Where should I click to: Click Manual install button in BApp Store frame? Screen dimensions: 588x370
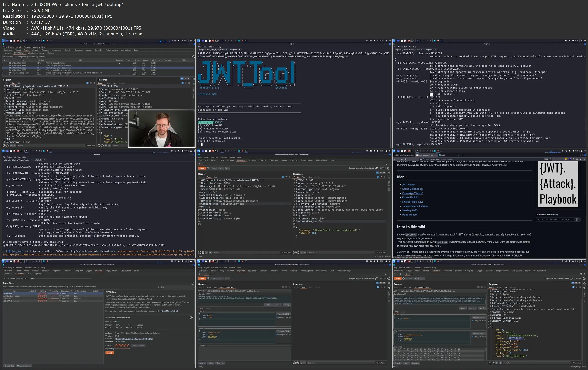[x=24, y=366]
